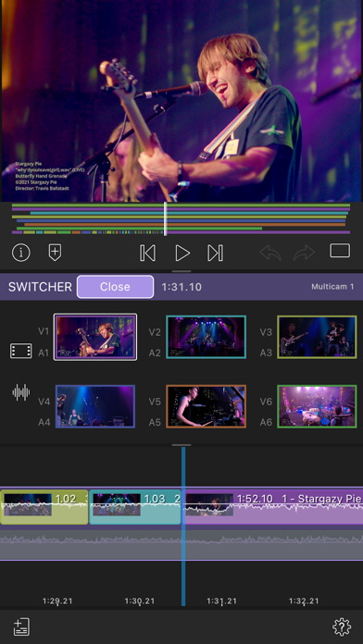Collapse the preview using the divider handle
This screenshot has height=644, width=363.
(181, 271)
